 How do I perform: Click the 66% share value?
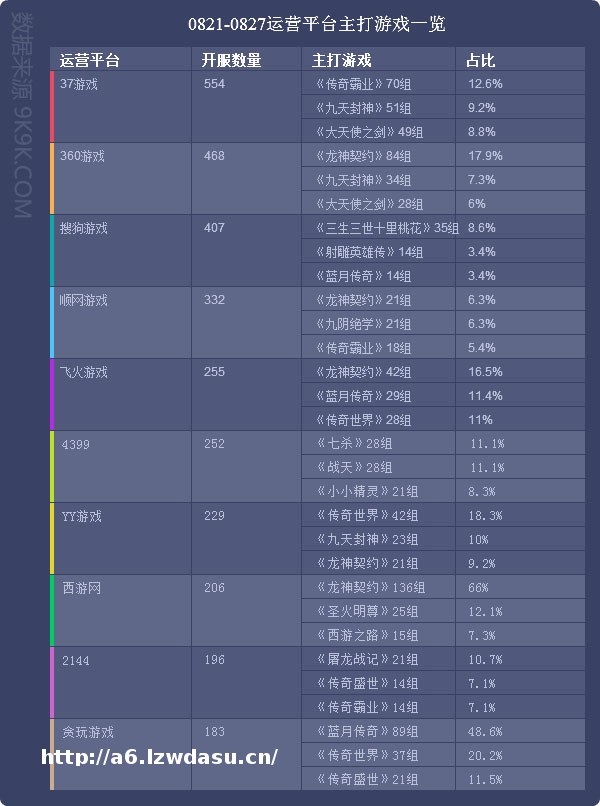point(479,588)
